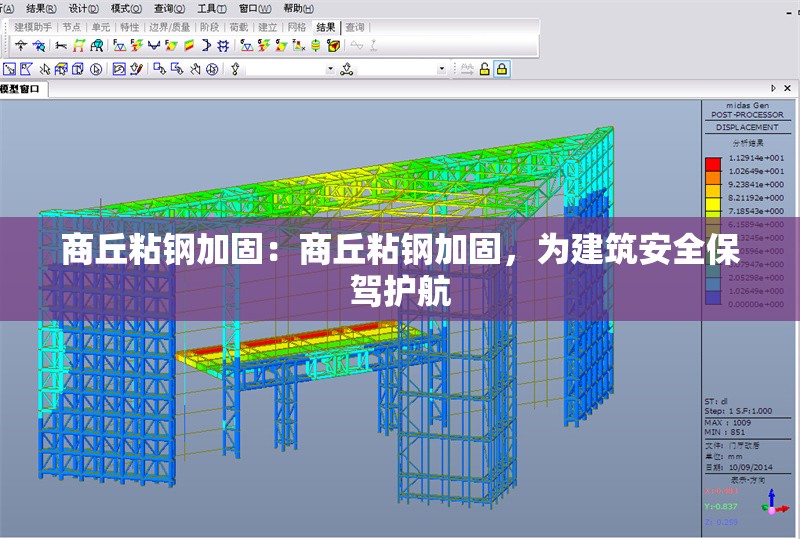
Task: Click the blue bracket-shaped diagram icon
Action: coord(206,46)
